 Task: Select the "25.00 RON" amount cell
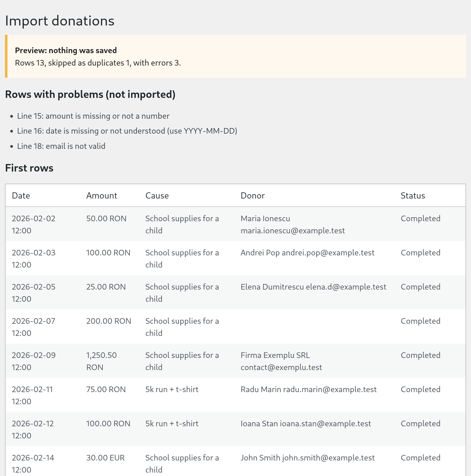(110, 293)
